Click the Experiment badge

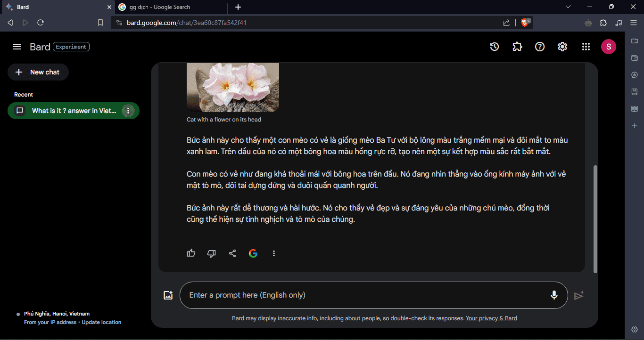71,47
